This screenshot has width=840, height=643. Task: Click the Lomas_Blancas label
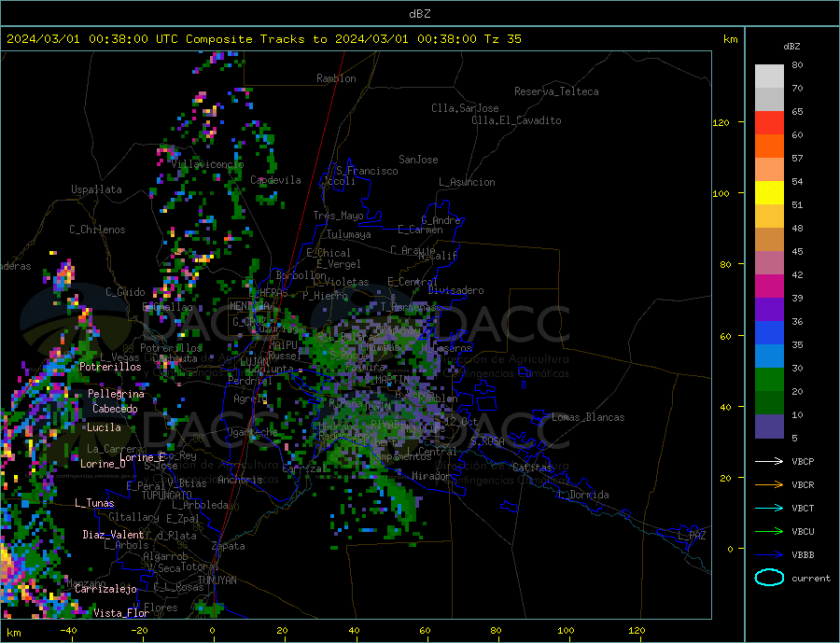(x=588, y=417)
